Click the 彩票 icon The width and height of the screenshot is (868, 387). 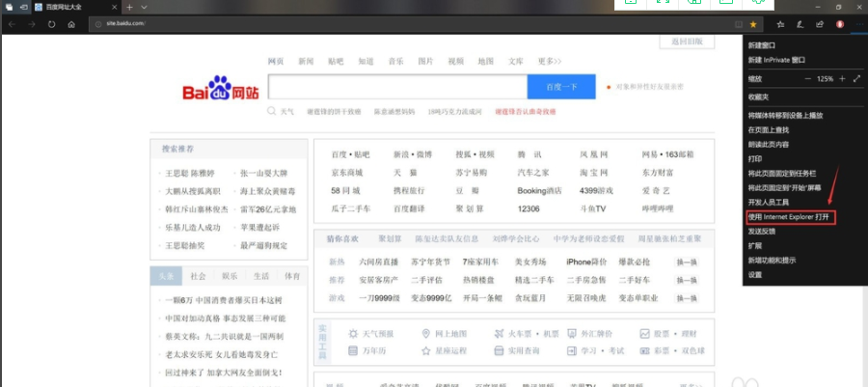[644, 350]
